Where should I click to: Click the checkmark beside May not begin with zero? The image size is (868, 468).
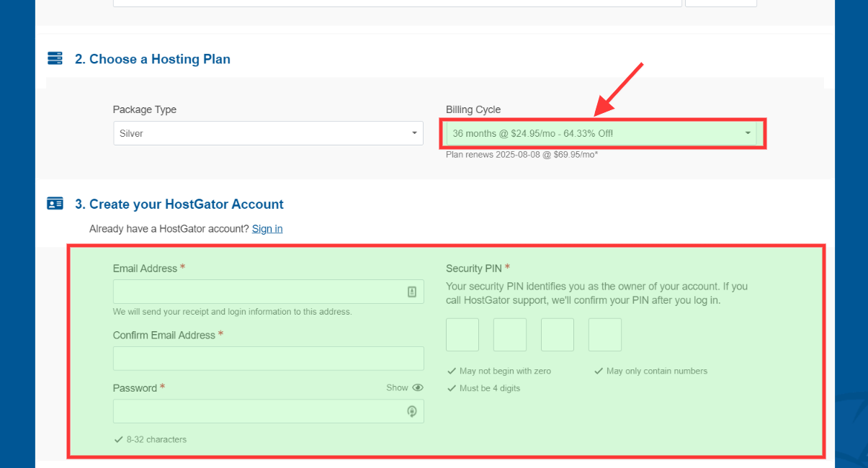point(452,372)
